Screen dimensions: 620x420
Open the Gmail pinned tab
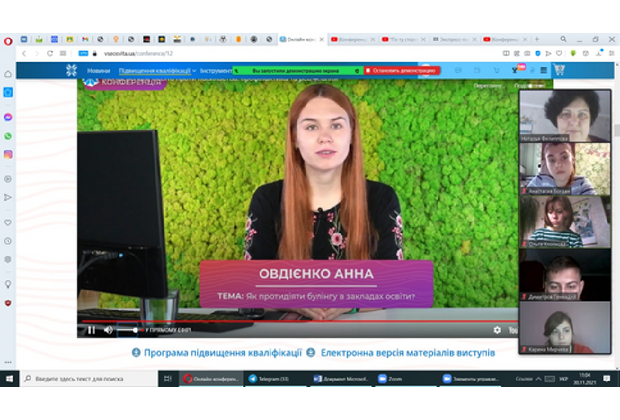pos(85,39)
